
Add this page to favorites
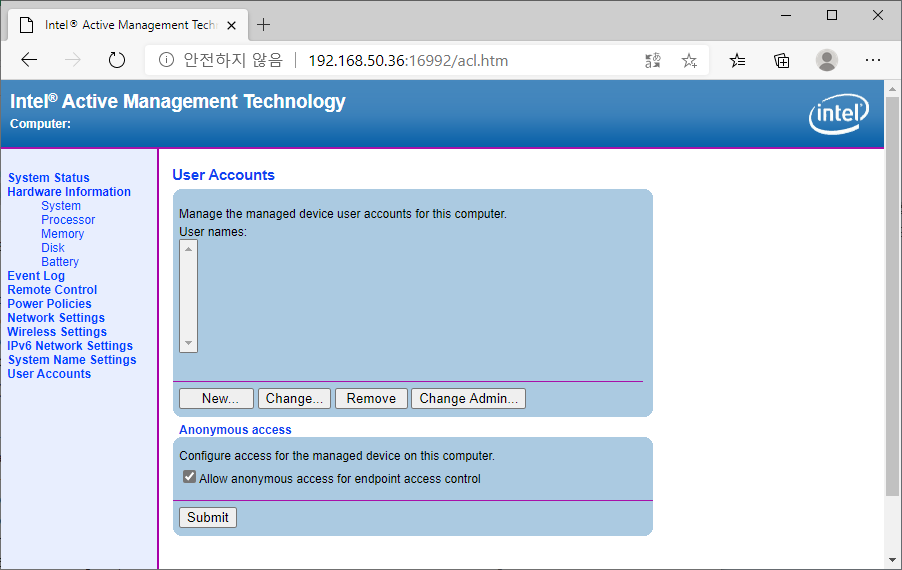pos(689,60)
